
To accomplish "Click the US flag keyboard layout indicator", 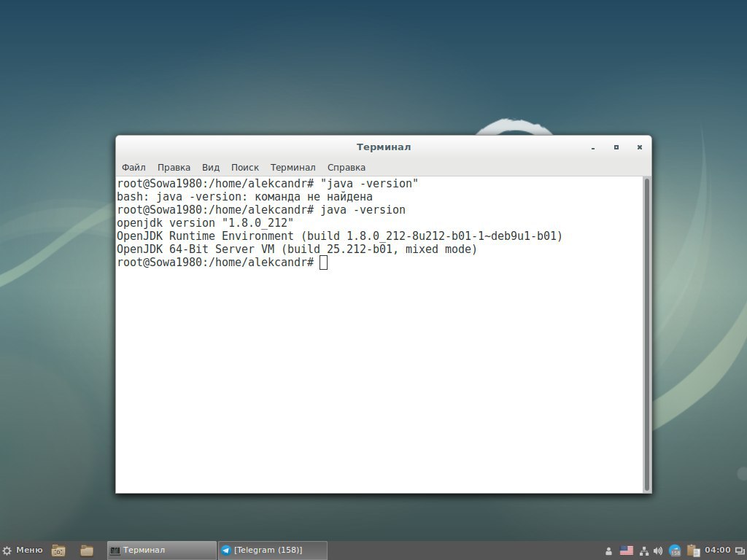I will (x=627, y=551).
